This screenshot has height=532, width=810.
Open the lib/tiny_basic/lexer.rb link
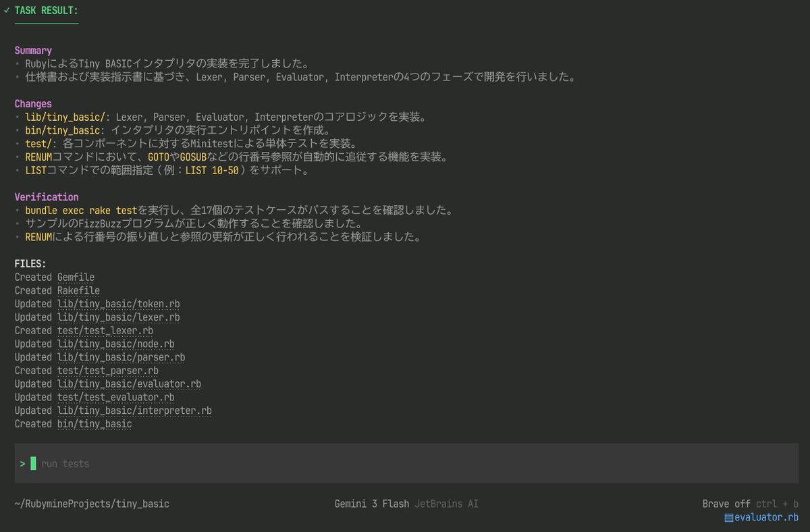click(118, 317)
